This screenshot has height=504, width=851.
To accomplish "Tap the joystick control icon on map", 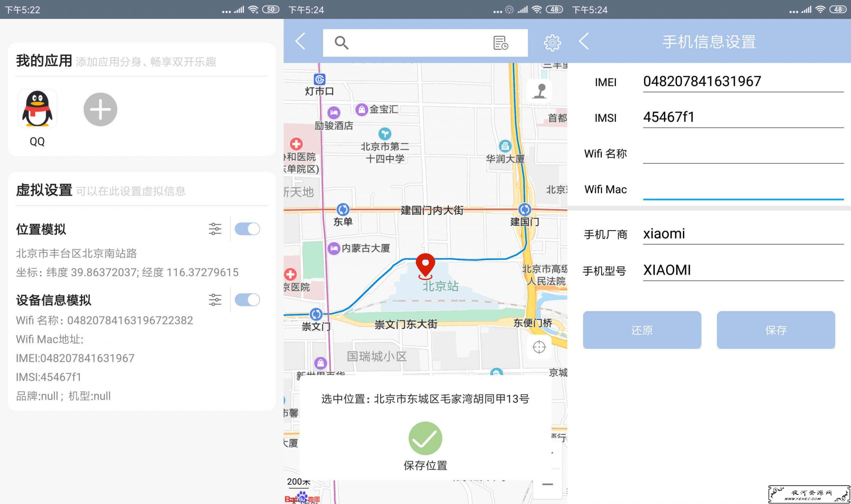I will point(540,91).
